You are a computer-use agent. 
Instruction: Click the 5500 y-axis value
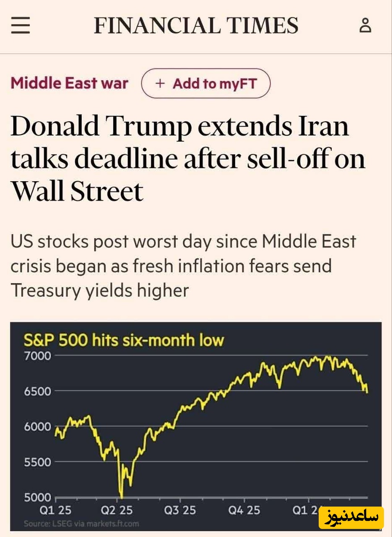tap(38, 462)
